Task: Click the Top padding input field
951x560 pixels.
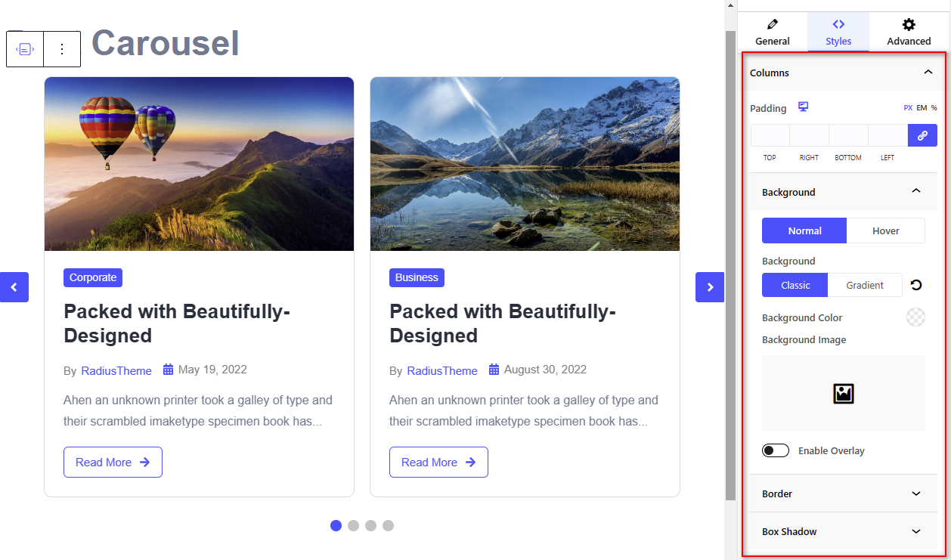Action: click(770, 135)
